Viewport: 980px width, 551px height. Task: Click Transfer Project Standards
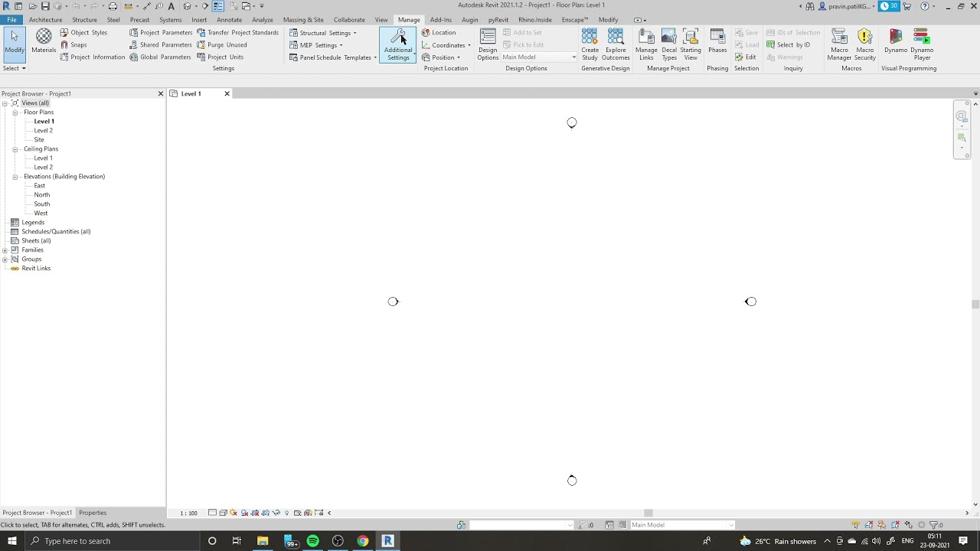pyautogui.click(x=237, y=33)
